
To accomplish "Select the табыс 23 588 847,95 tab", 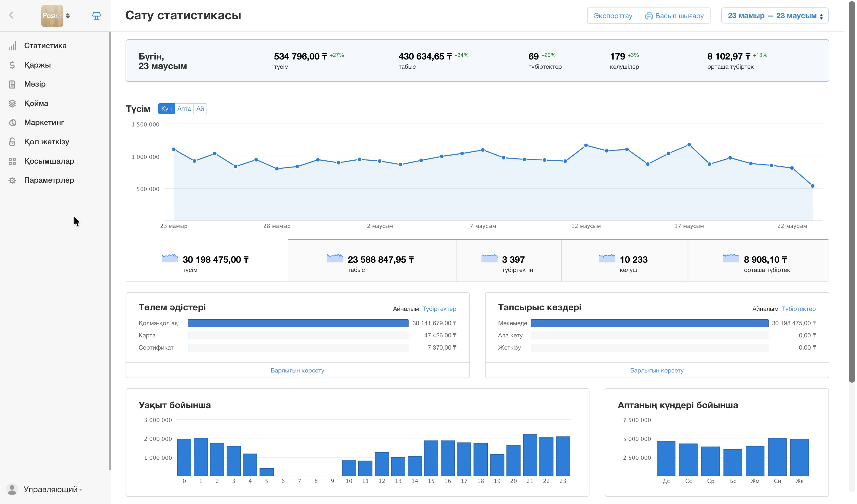I will (372, 261).
